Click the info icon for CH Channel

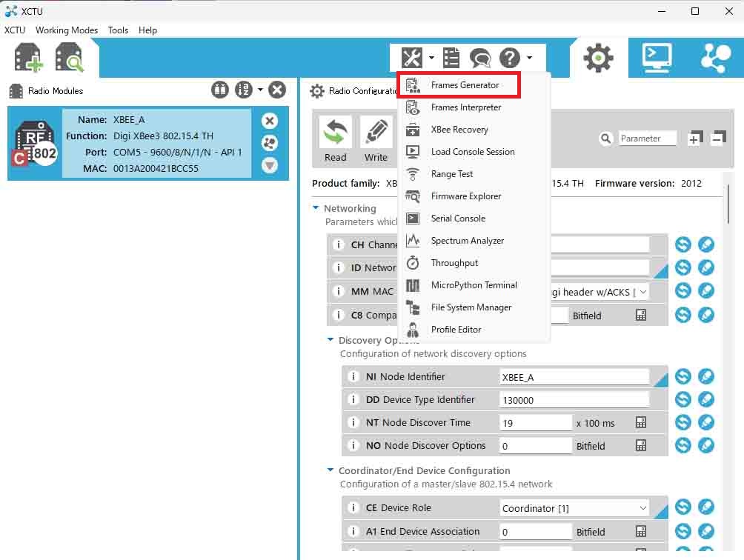point(339,244)
